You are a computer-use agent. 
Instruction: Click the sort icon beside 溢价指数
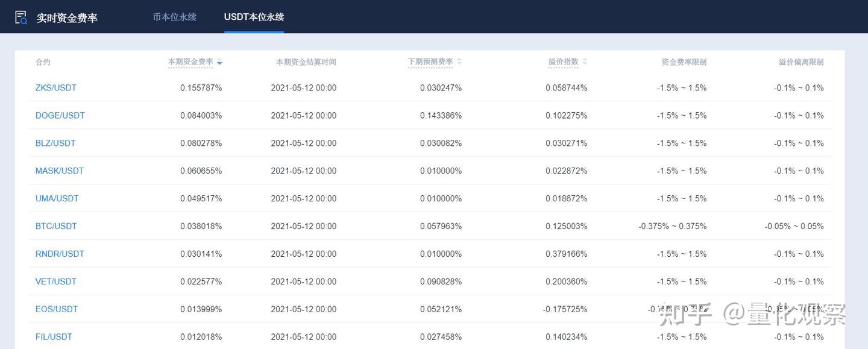pos(583,61)
